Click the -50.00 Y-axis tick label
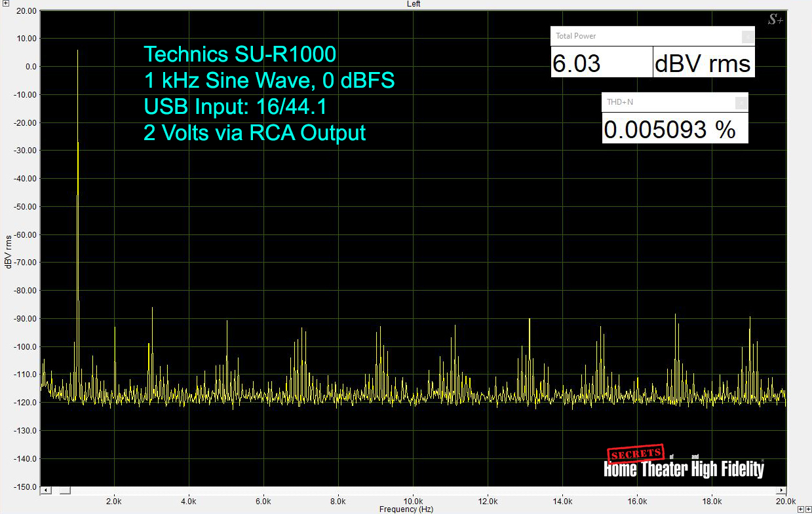 tap(25, 207)
